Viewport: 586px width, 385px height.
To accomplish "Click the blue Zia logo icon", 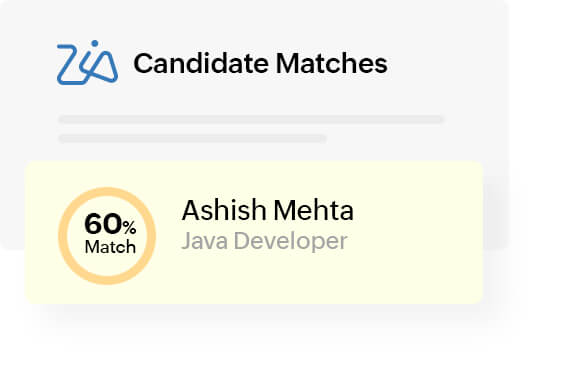I will (x=87, y=62).
